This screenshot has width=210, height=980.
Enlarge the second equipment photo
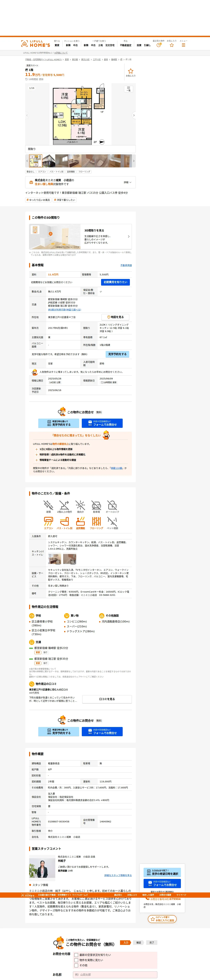(69, 559)
